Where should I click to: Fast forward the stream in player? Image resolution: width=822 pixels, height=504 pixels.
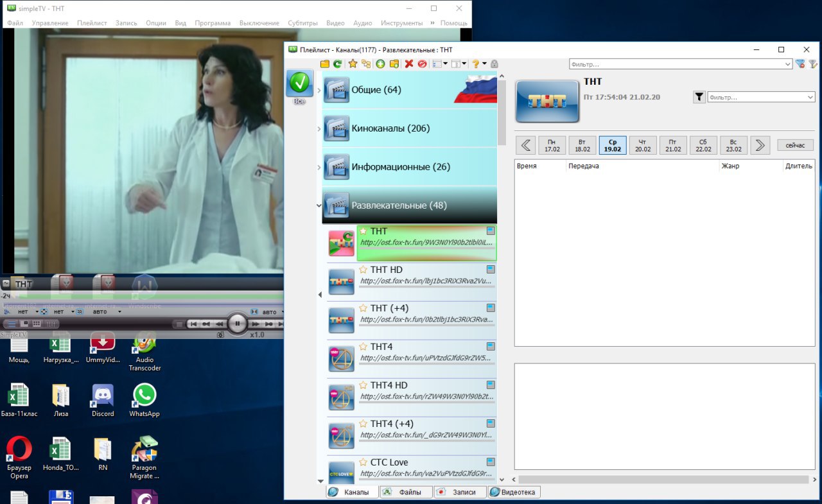256,324
